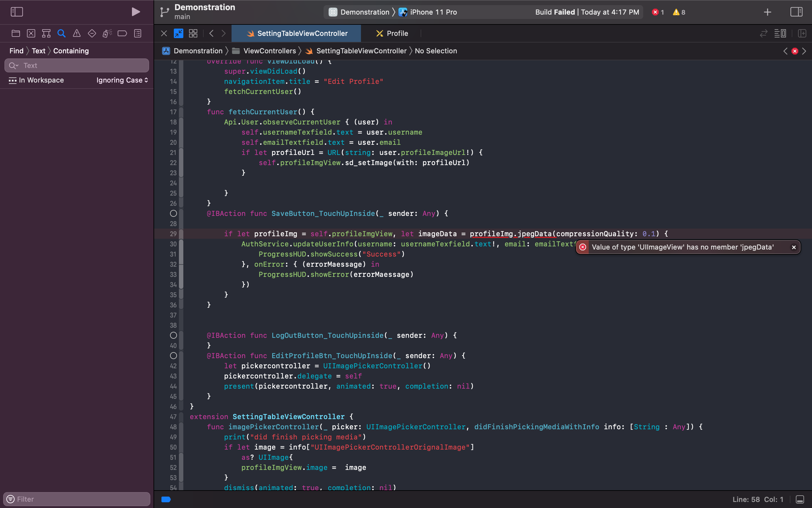Image resolution: width=812 pixels, height=508 pixels.
Task: Click the yellow warnings count badge
Action: [x=679, y=12]
